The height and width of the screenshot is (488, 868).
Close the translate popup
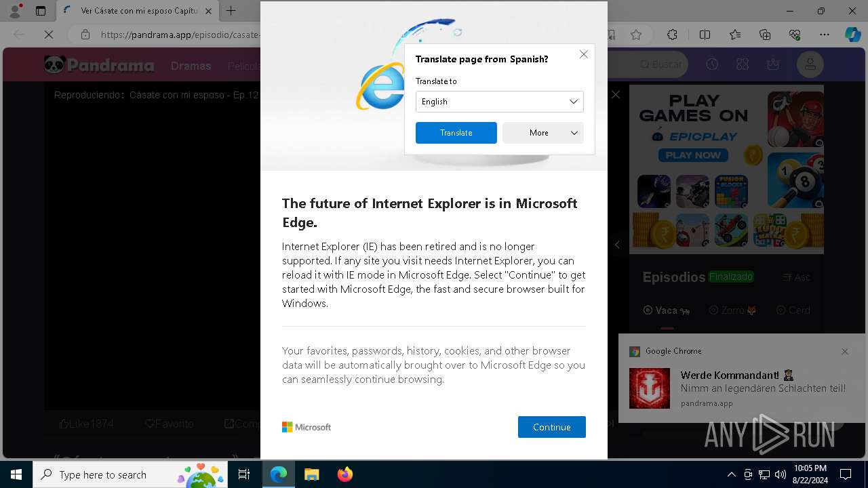click(583, 54)
